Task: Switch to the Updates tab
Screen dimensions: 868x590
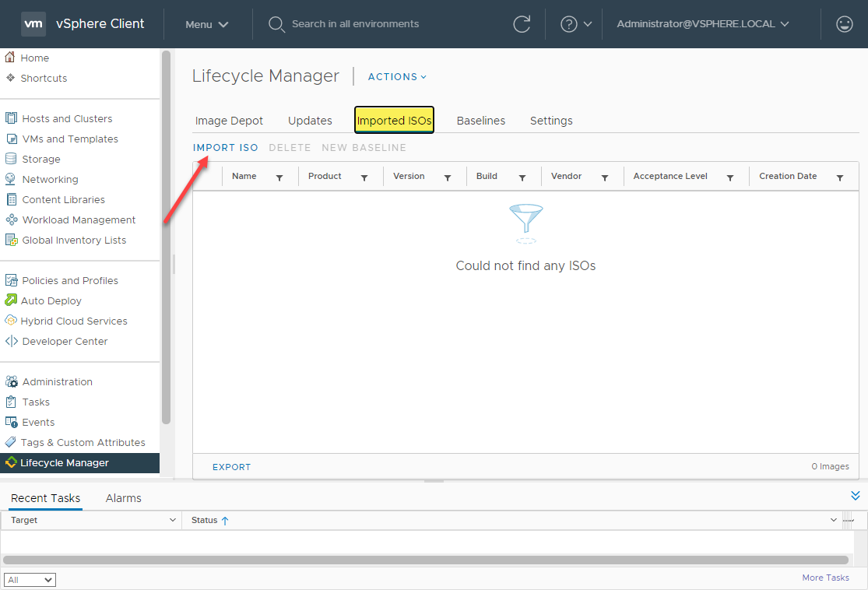Action: point(310,121)
